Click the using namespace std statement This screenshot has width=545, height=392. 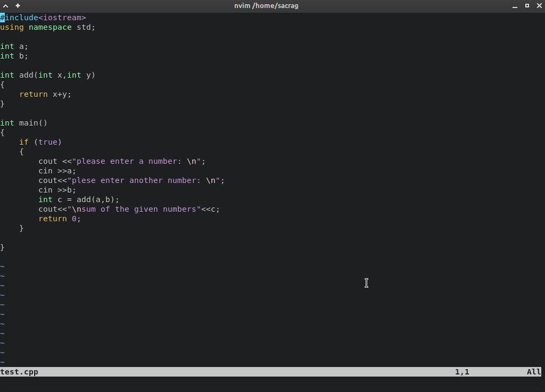tap(47, 27)
